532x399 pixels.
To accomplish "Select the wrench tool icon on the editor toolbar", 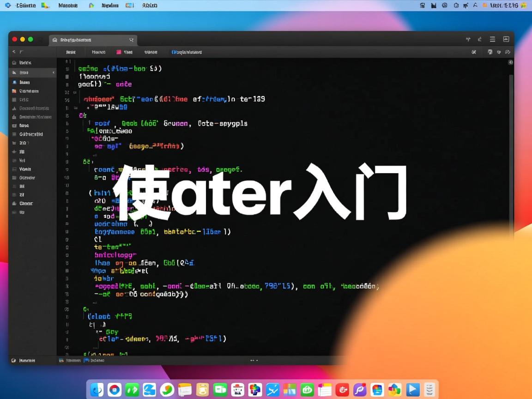I will pos(473,52).
